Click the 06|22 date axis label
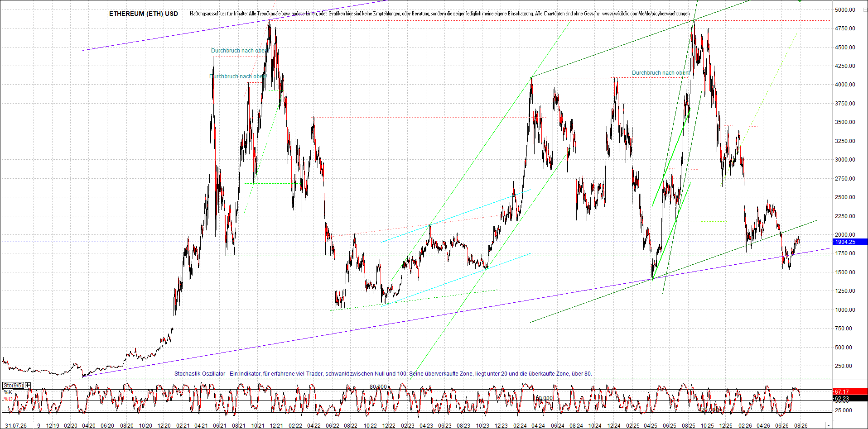The height and width of the screenshot is (429, 868). (332, 426)
